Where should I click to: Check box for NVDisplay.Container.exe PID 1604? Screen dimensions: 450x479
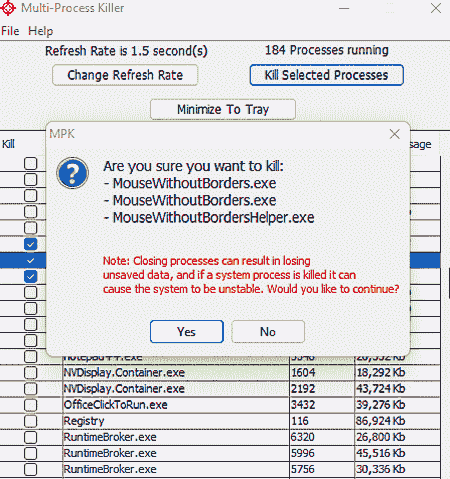(30, 372)
